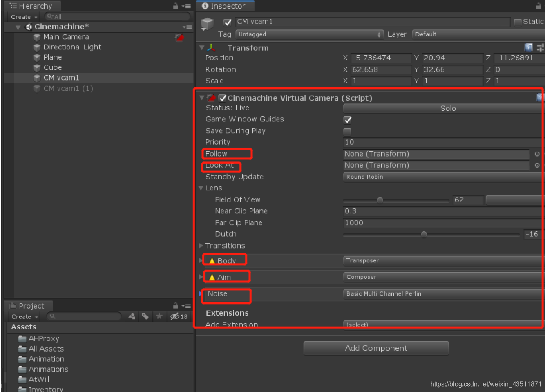Open the Project Create dropdown
The image size is (545, 392).
pos(25,316)
